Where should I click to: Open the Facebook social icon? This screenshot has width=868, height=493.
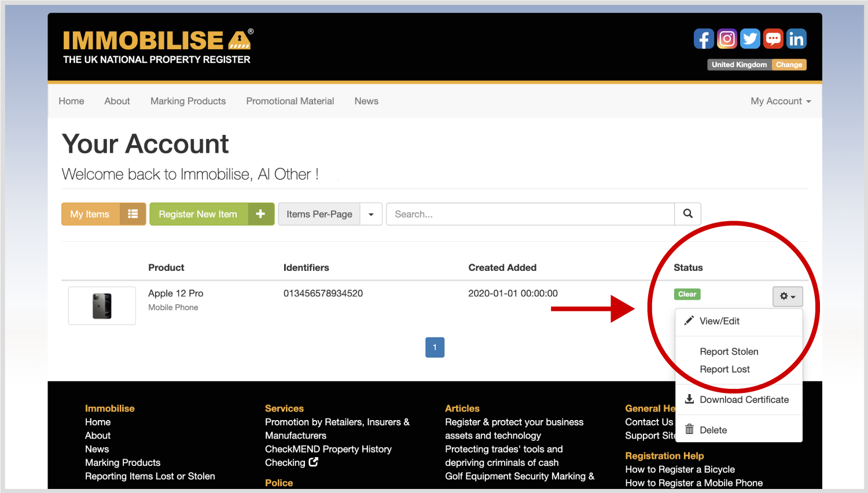(x=704, y=39)
